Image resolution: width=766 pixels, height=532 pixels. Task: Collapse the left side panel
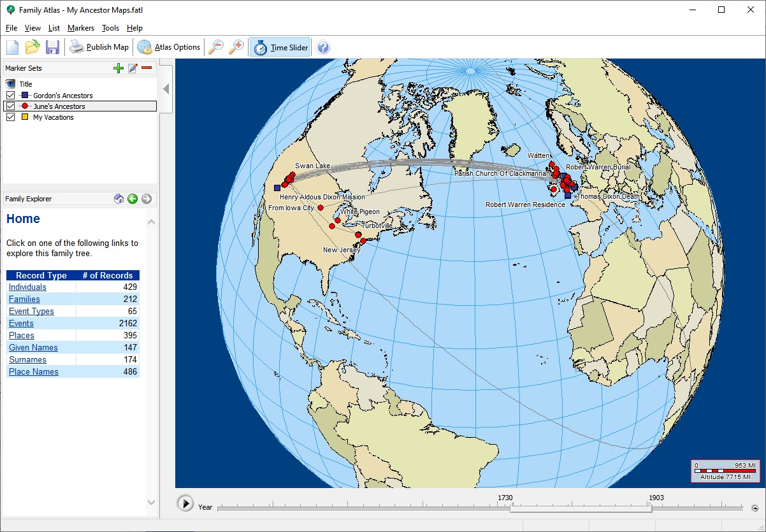[166, 89]
